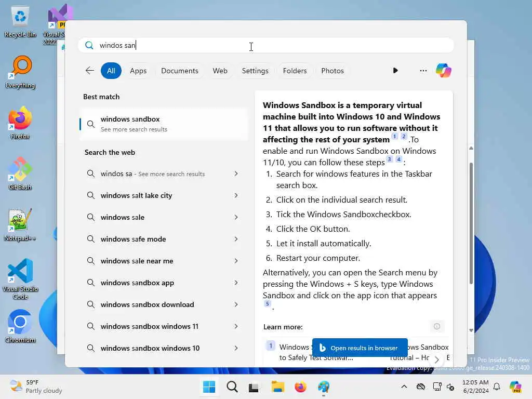
Task: Select Visual Studio Code desktop shortcut
Action: pos(20,279)
